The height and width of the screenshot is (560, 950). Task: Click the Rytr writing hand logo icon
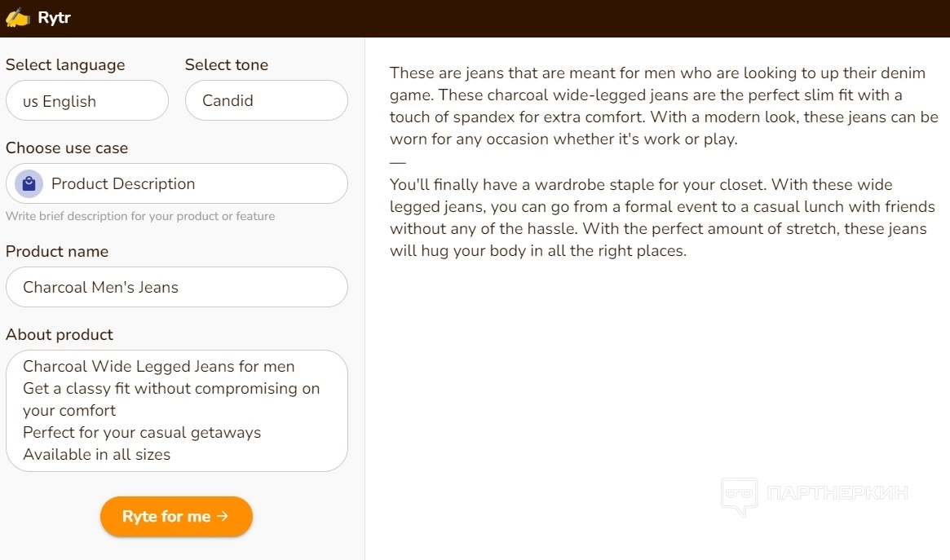tap(18, 17)
